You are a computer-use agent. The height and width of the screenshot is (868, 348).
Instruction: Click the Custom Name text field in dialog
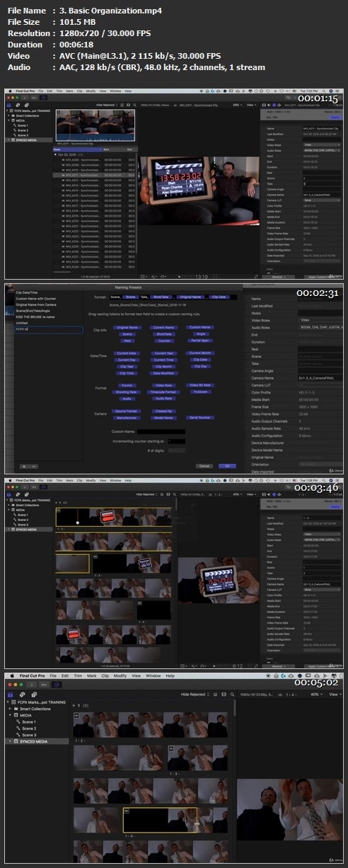(x=161, y=431)
